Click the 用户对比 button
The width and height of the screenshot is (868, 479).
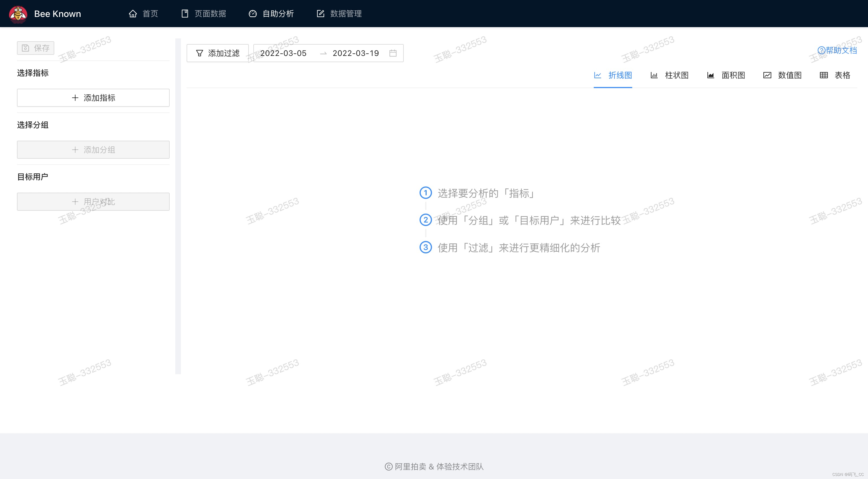pyautogui.click(x=93, y=202)
